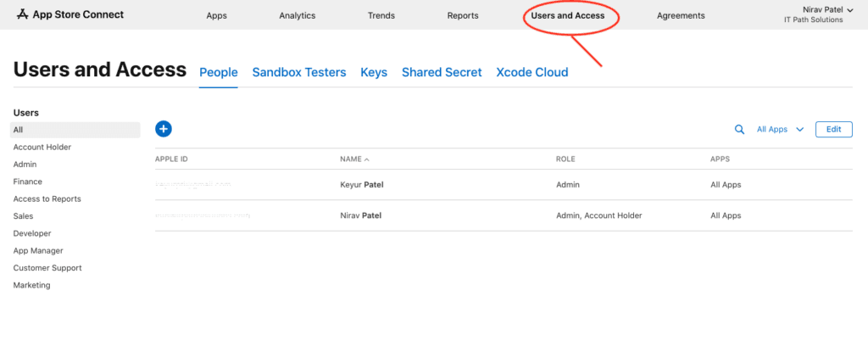
Task: Select the Keys tab
Action: [x=374, y=72]
